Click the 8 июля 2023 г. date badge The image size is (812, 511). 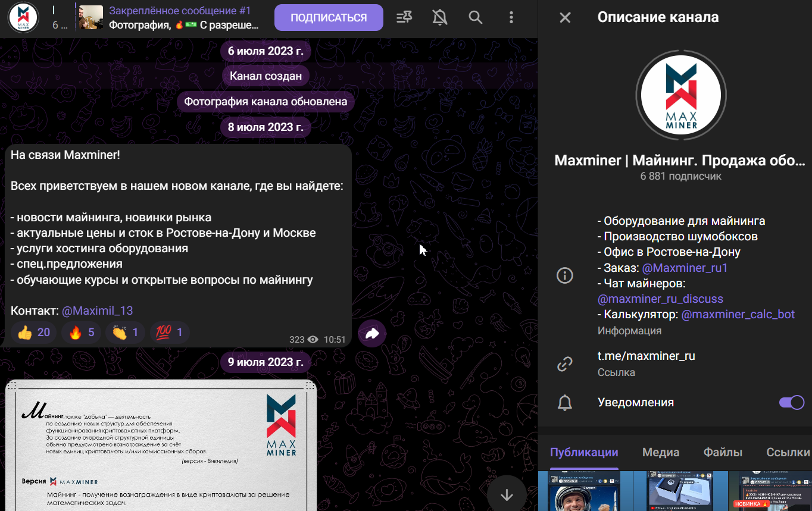point(266,127)
